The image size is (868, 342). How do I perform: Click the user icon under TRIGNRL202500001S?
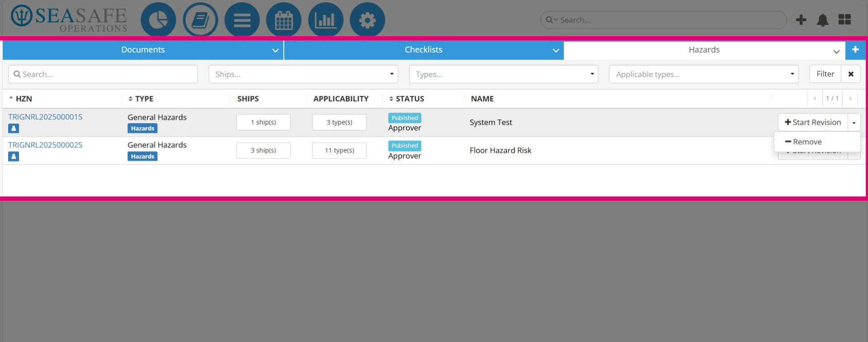[14, 128]
